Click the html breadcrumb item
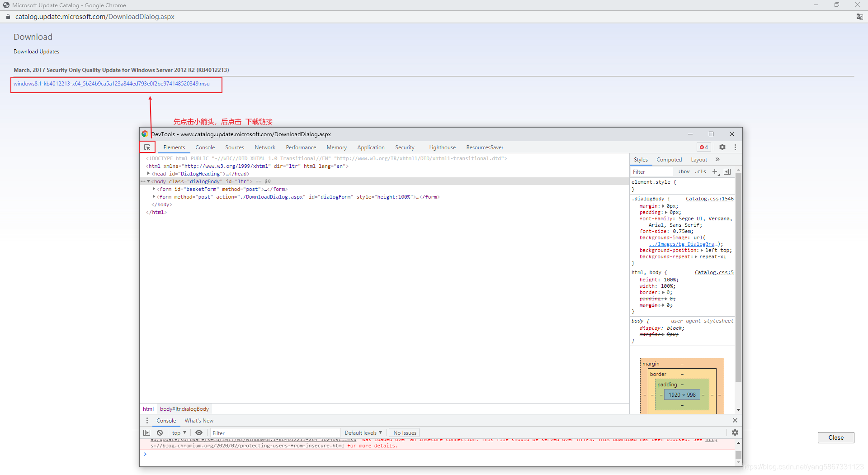 coord(148,409)
